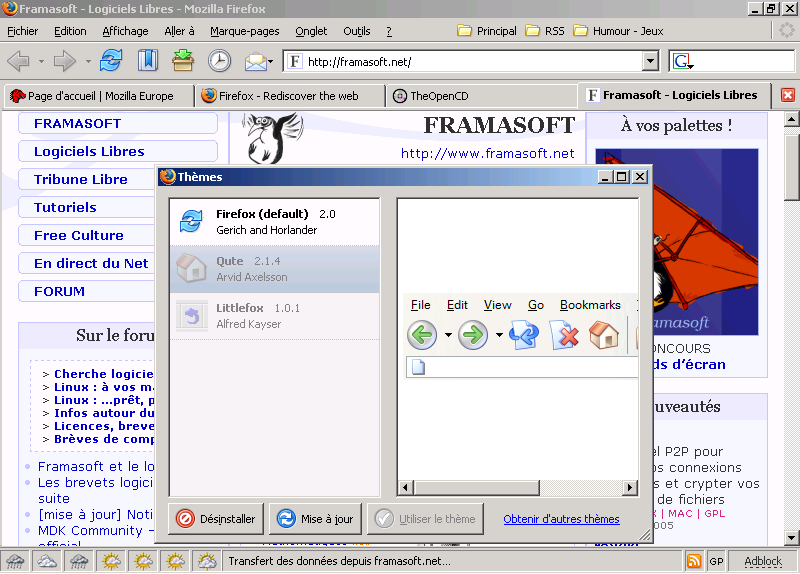Viewport: 800px width, 574px height.
Task: Select the Littlefox 1.0.1 theme
Action: (x=274, y=316)
